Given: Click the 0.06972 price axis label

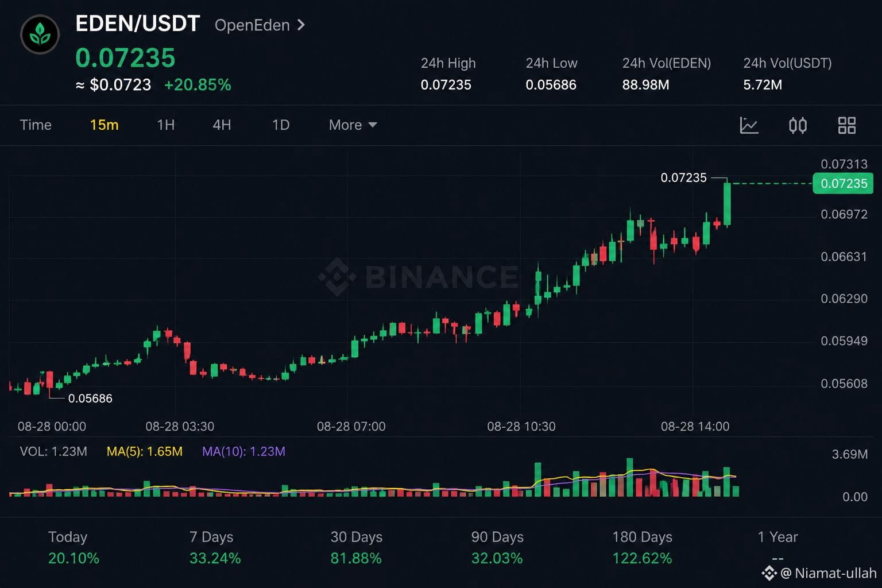Looking at the screenshot, I should 844,215.
